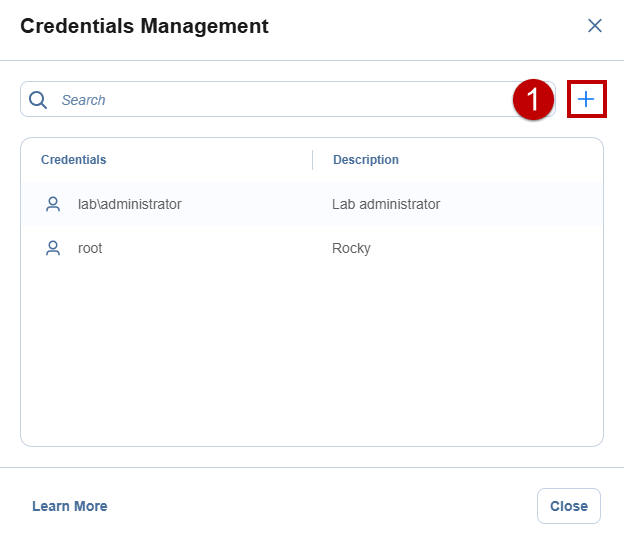Add a new credential with plus icon
The height and width of the screenshot is (539, 624).
[x=586, y=99]
